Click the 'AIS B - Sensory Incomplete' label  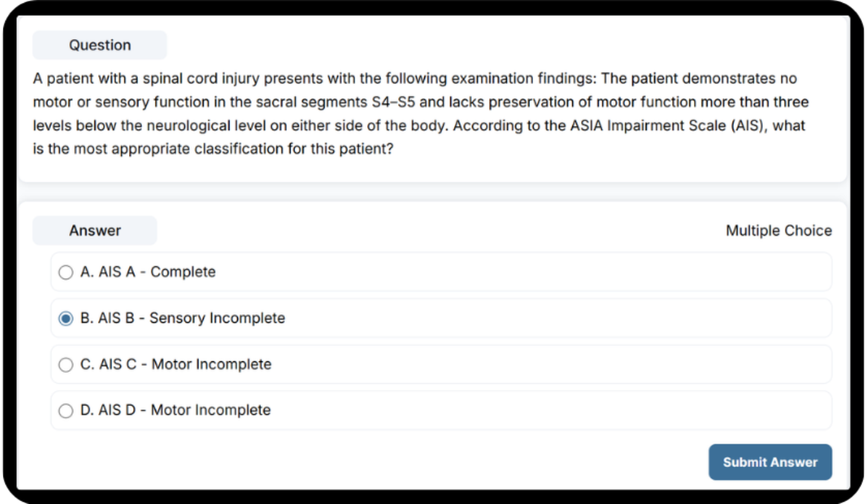pyautogui.click(x=183, y=318)
